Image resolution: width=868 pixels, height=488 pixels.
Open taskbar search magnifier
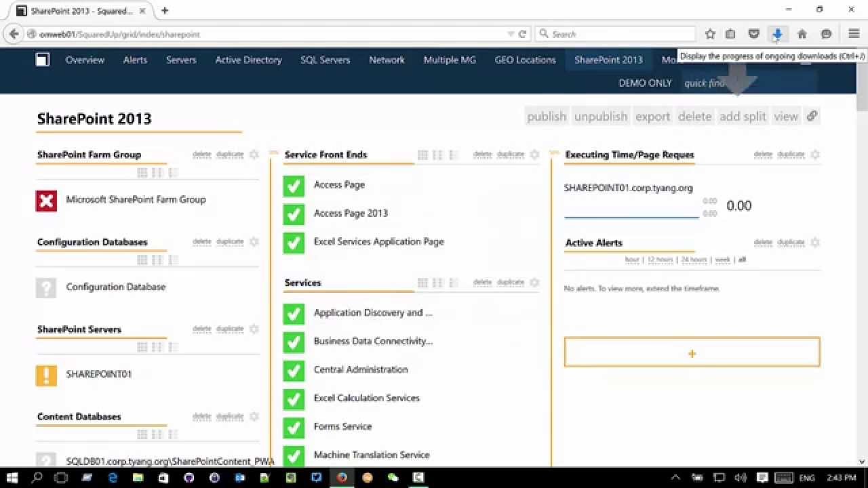[37, 477]
